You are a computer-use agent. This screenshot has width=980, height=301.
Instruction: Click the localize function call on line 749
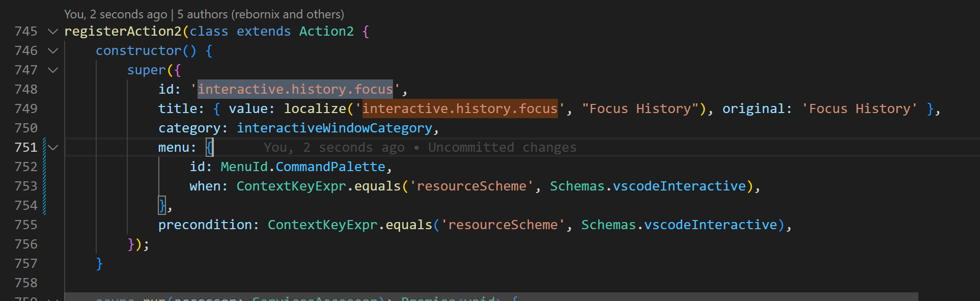coord(315,109)
